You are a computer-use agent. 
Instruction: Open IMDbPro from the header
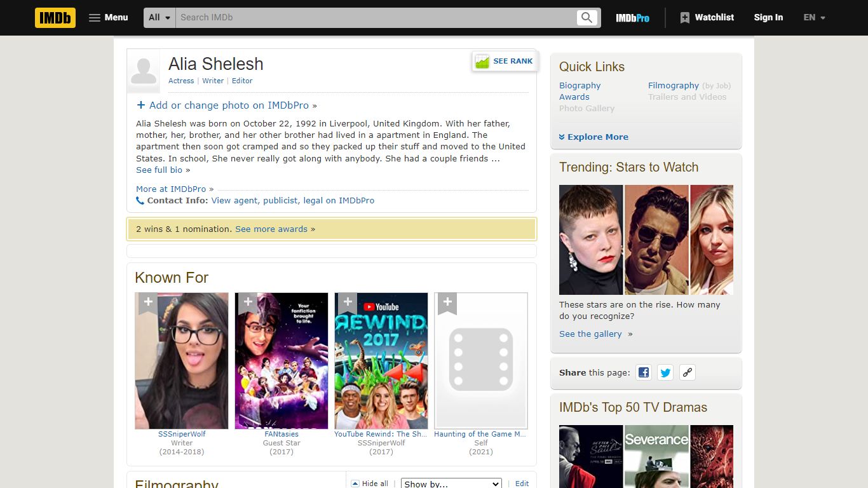pos(632,18)
